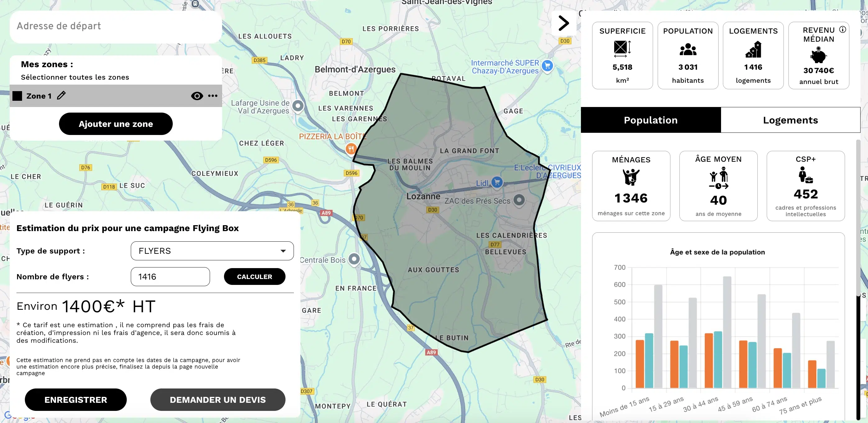Viewport: 868px width, 423px height.
Task: Click the piggy bank icon under Revenu Médian
Action: pyautogui.click(x=819, y=56)
